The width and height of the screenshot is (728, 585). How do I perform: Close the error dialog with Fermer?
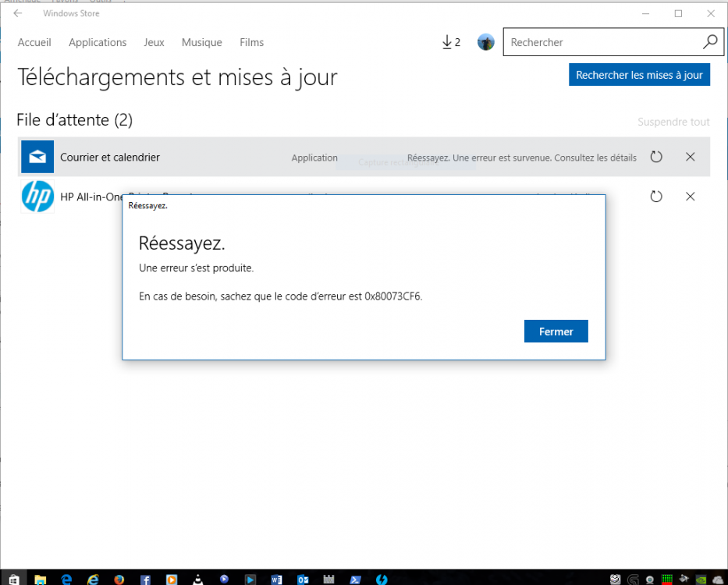pos(556,331)
